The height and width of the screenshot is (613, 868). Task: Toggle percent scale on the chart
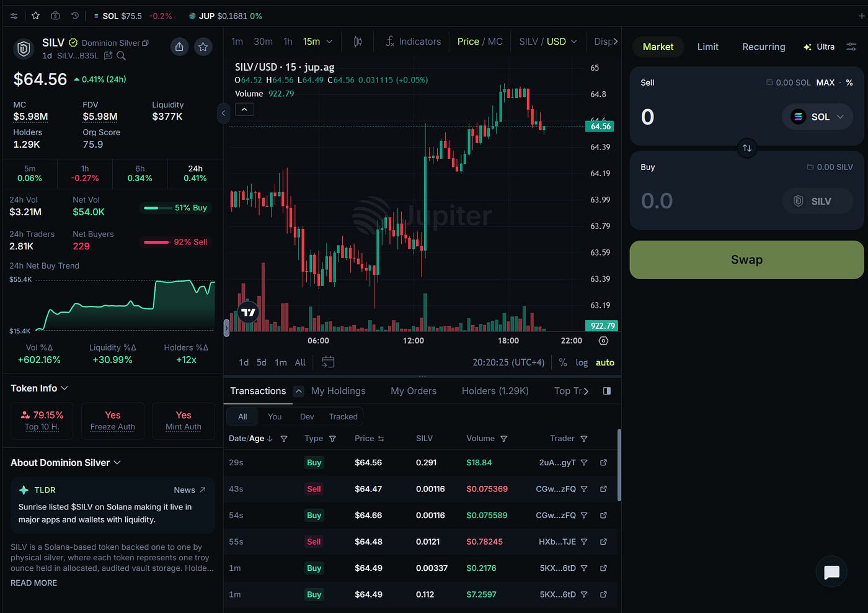[563, 362]
